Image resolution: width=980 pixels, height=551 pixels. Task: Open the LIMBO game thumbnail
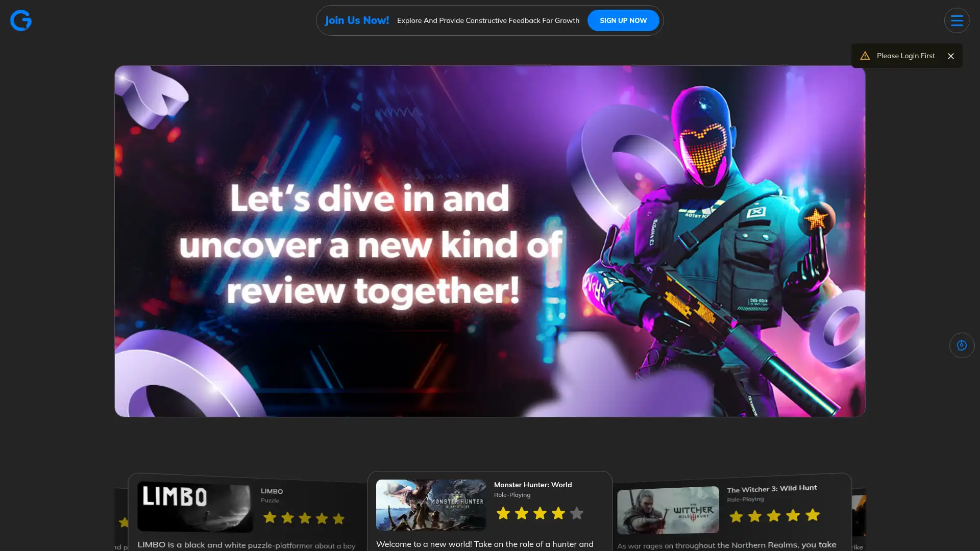pyautogui.click(x=194, y=506)
